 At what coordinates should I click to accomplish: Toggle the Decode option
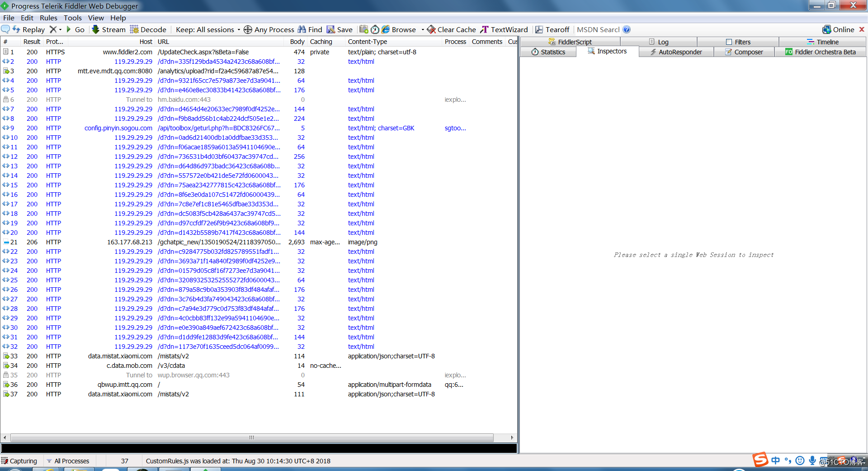pyautogui.click(x=148, y=29)
